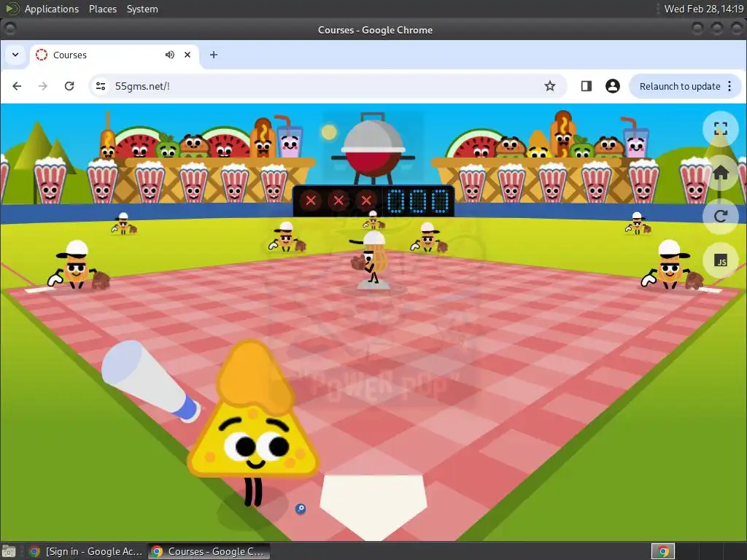Screen dimensions: 747x560
Task: Open the Places menu
Action: (102, 9)
